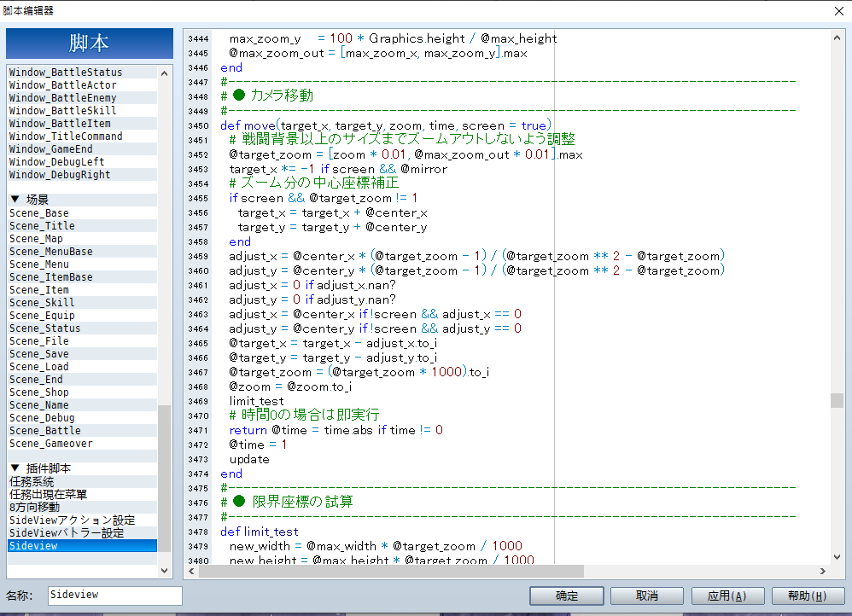The width and height of the screenshot is (852, 616).
Task: Select the SideViewアクション設定 script
Action: coord(83,520)
